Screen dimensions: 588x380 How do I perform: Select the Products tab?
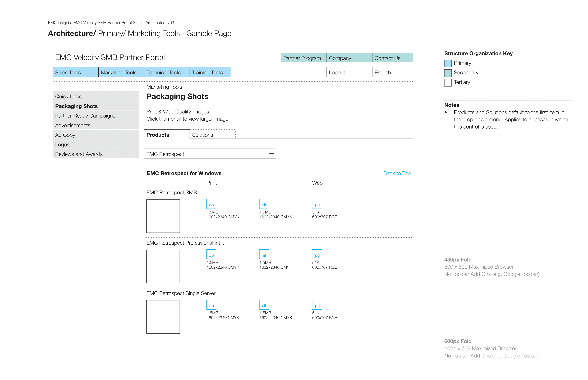[167, 135]
